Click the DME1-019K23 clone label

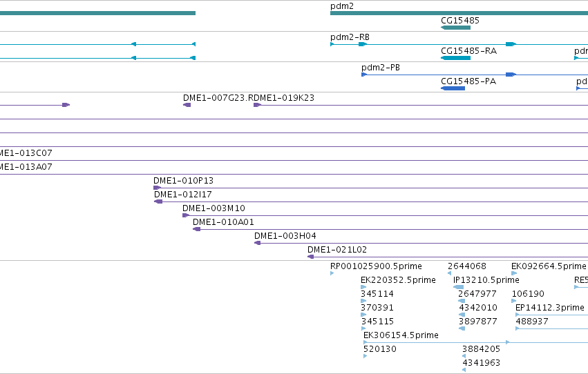point(284,98)
